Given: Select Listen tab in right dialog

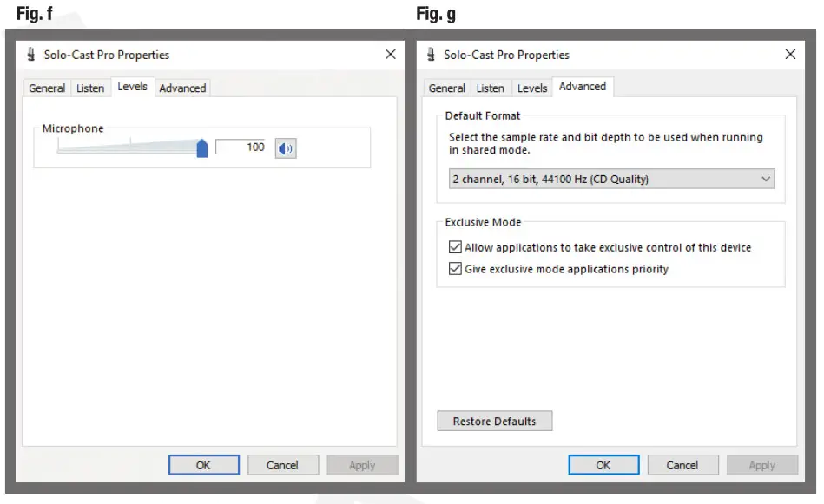Looking at the screenshot, I should pos(491,88).
